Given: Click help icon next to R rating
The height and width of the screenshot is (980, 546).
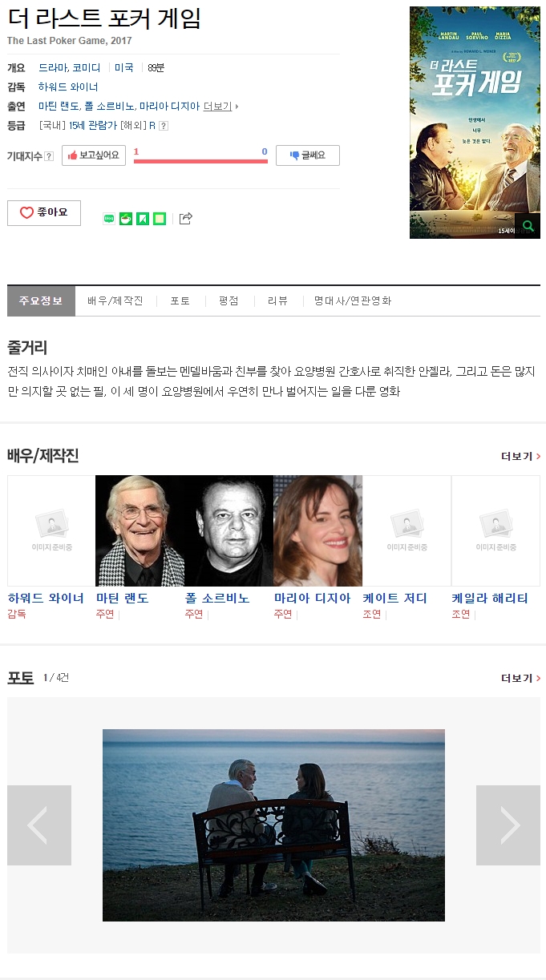Looking at the screenshot, I should 164,126.
